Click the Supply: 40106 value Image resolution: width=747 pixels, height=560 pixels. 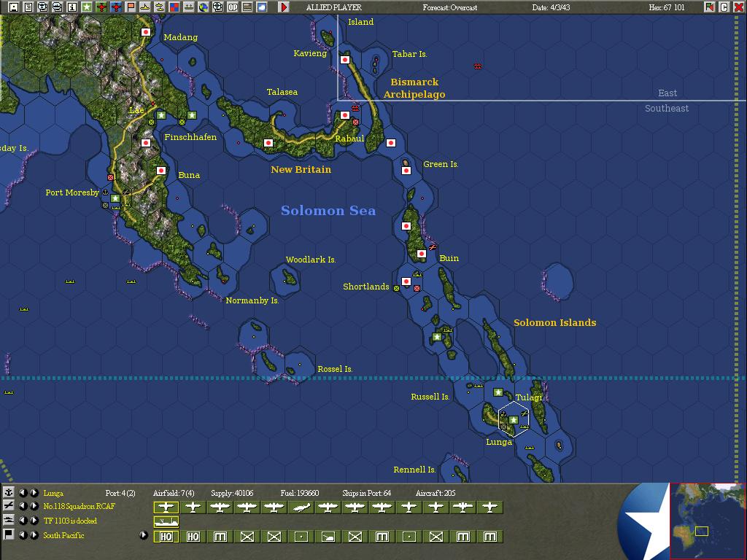pyautogui.click(x=232, y=493)
